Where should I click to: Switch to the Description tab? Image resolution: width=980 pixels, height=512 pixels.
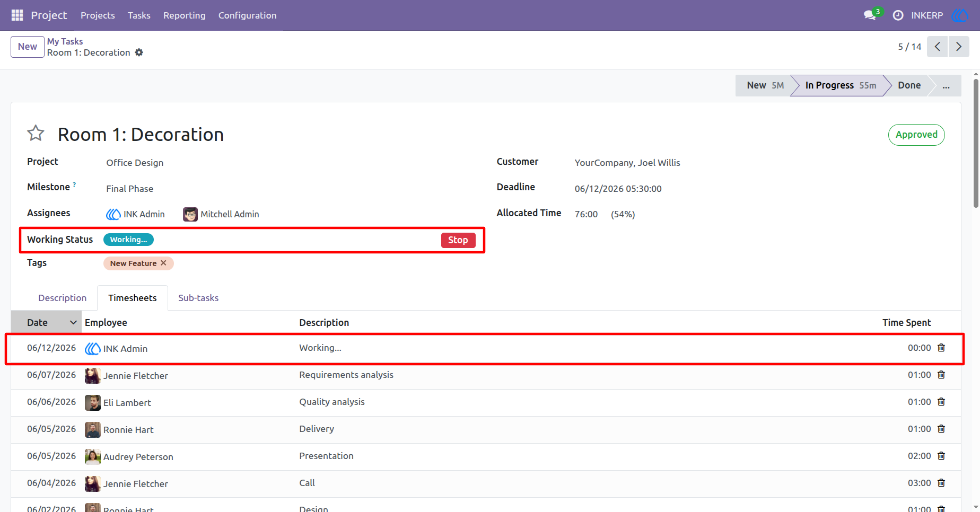(x=62, y=298)
